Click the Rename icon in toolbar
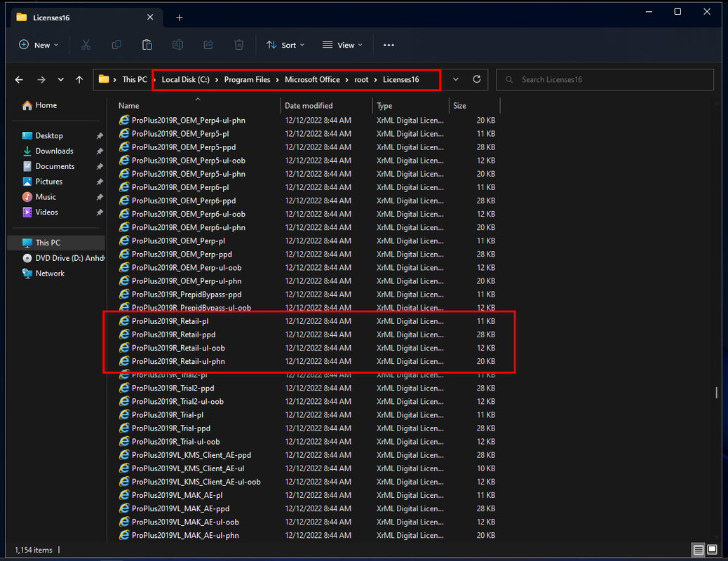Screen dimensions: 728x561 [x=177, y=45]
